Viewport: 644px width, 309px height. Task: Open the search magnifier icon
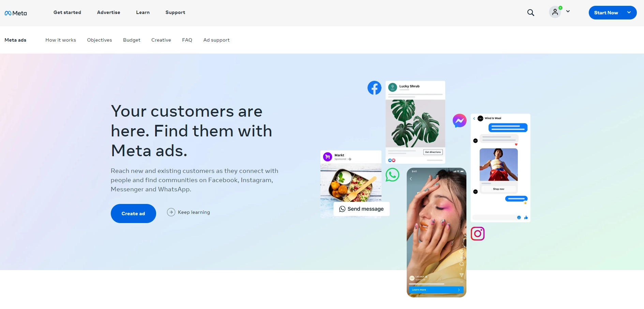tap(530, 13)
